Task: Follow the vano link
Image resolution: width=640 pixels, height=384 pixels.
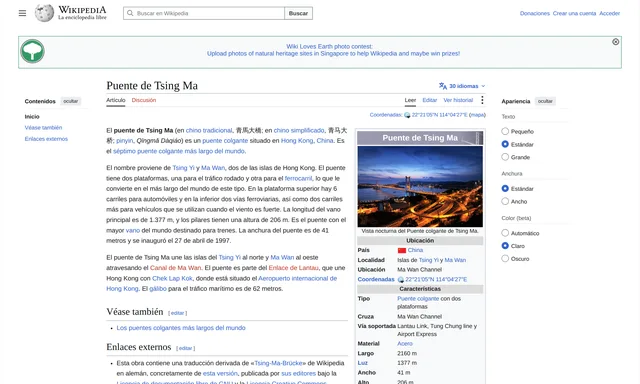Action: click(133, 231)
